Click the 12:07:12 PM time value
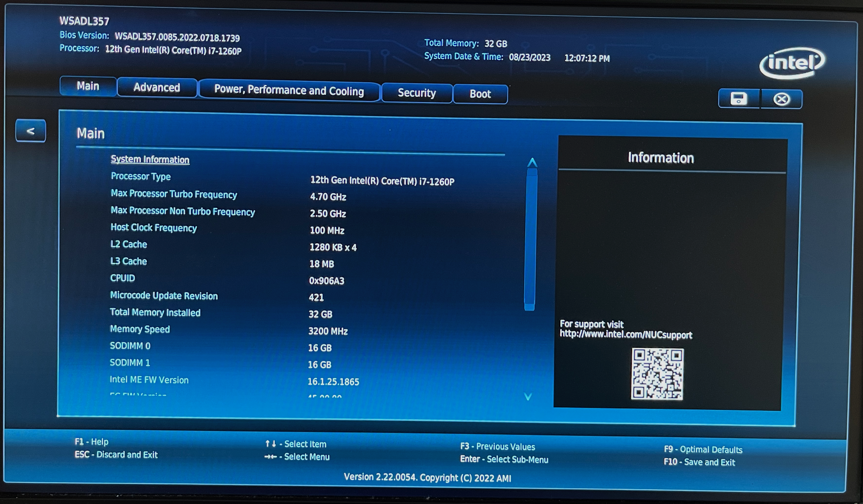Viewport: 863px width, 504px height. pos(587,58)
